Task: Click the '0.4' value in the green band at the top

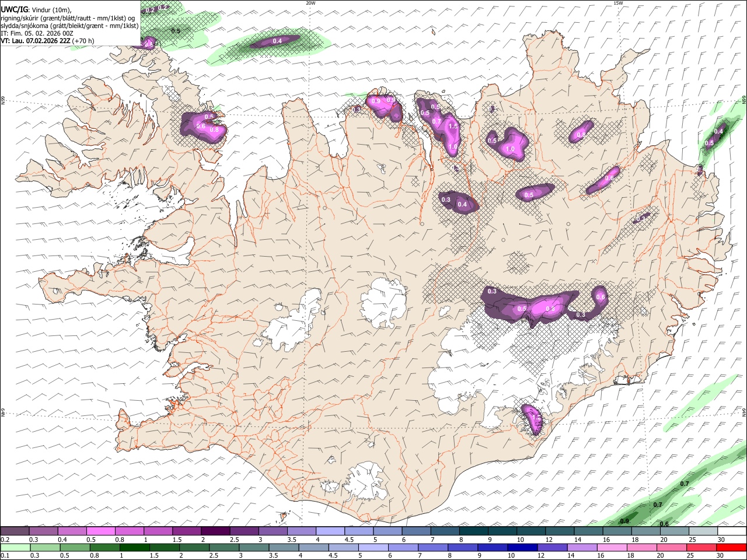Action: click(277, 41)
